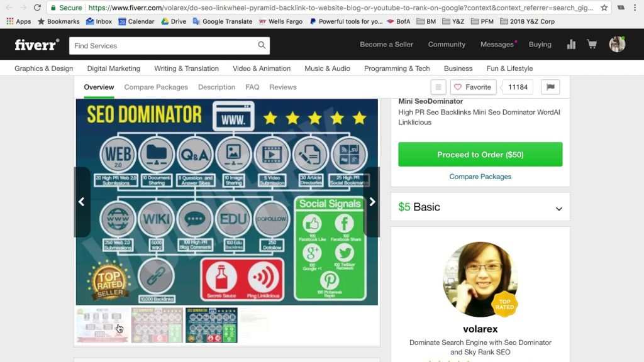The image size is (644, 362).
Task: Click the search magnifier icon
Action: pyautogui.click(x=262, y=45)
